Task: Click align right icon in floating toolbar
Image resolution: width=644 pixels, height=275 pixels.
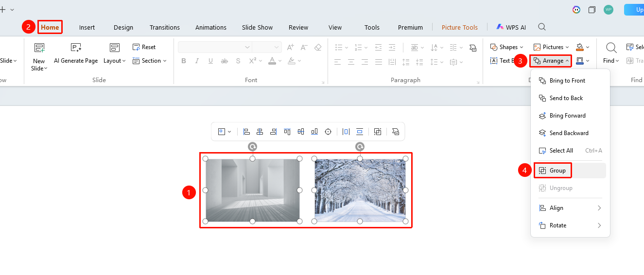Action: click(274, 132)
